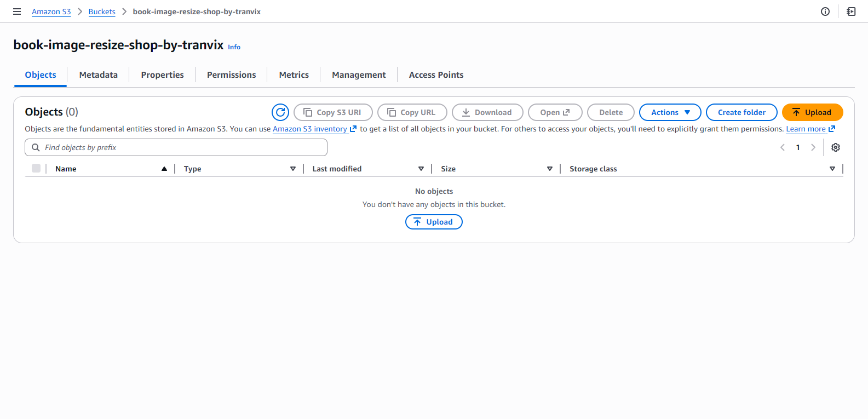Open the Info link beside bucket name
Viewport: 868px width, 419px height.
pyautogui.click(x=234, y=47)
